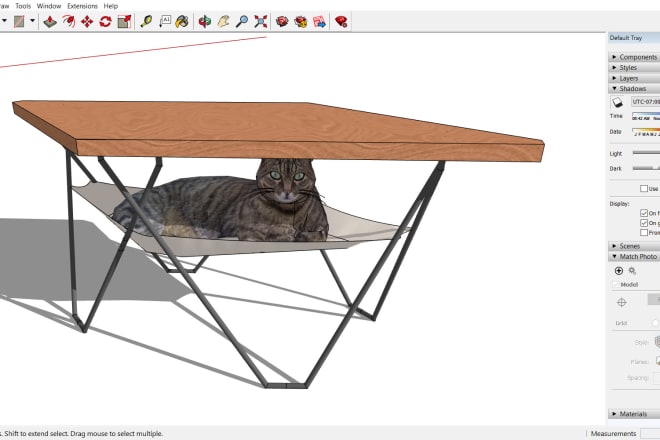The width and height of the screenshot is (660, 440).
Task: Adjust the Light slider
Action: (646, 153)
